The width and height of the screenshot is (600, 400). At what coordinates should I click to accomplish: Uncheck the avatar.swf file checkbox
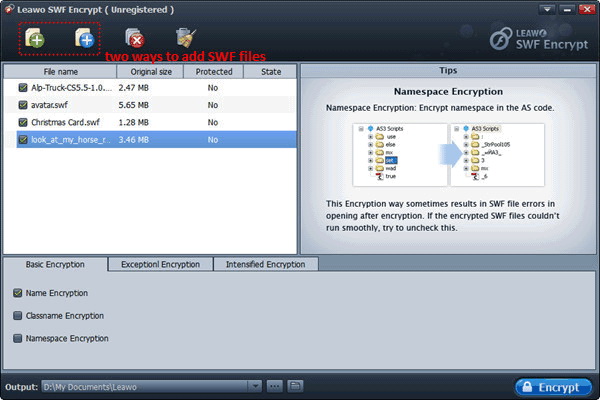click(23, 105)
